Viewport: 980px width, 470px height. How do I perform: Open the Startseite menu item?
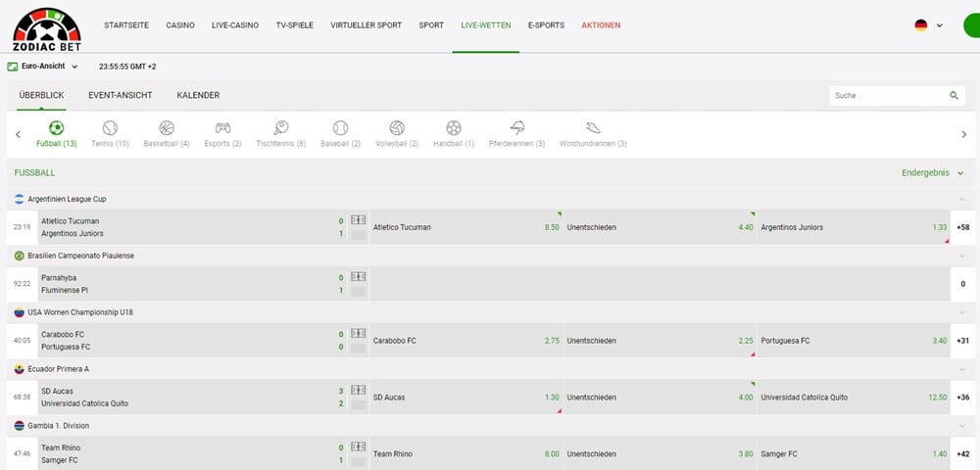pyautogui.click(x=126, y=25)
